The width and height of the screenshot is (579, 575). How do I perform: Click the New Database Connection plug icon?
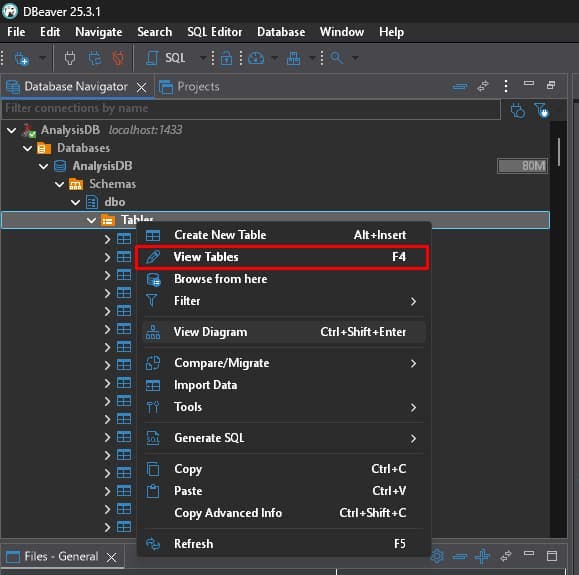click(21, 58)
